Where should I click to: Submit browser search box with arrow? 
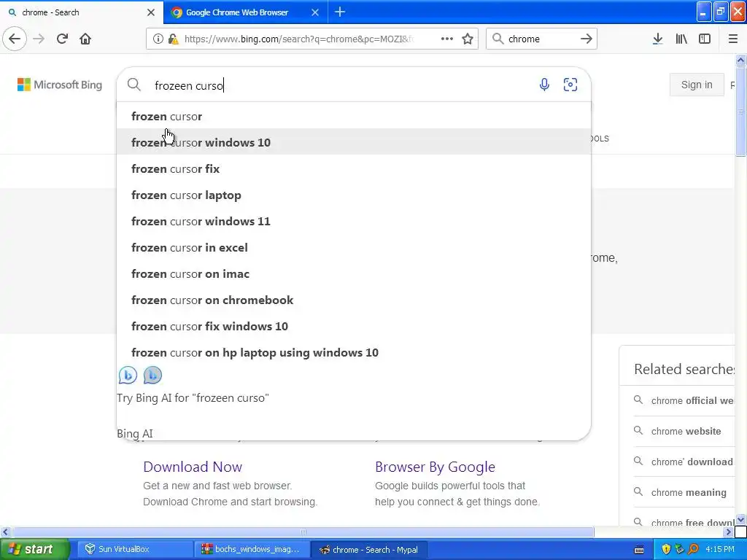(x=587, y=39)
